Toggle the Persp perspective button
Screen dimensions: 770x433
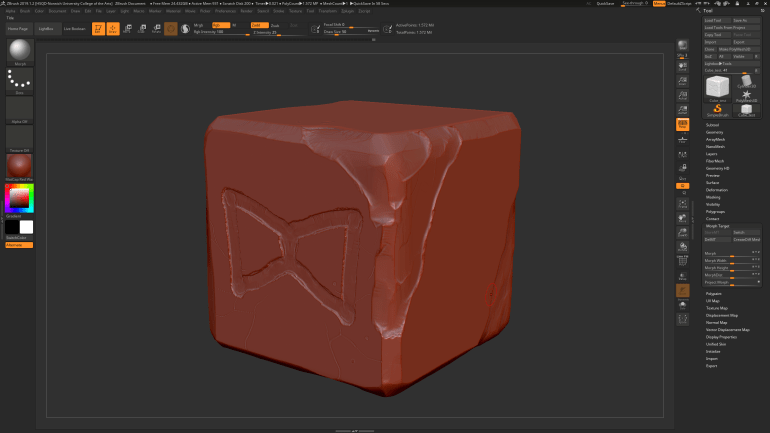[683, 124]
